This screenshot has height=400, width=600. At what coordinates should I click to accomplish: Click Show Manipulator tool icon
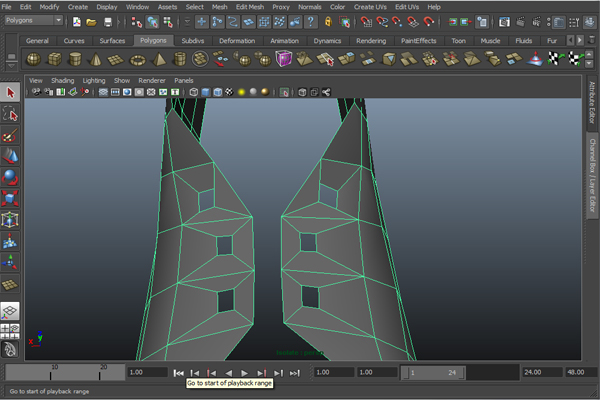coord(10,262)
